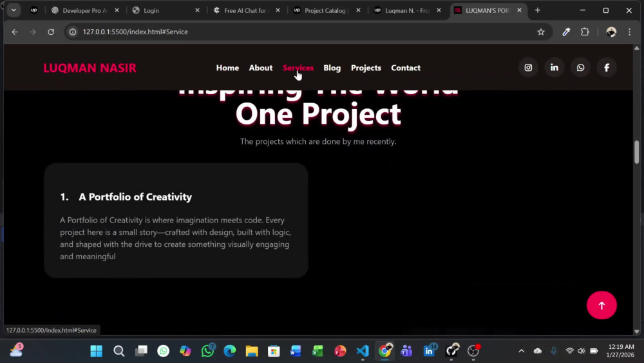The image size is (644, 363).
Task: Open taskbar Search
Action: click(x=119, y=351)
